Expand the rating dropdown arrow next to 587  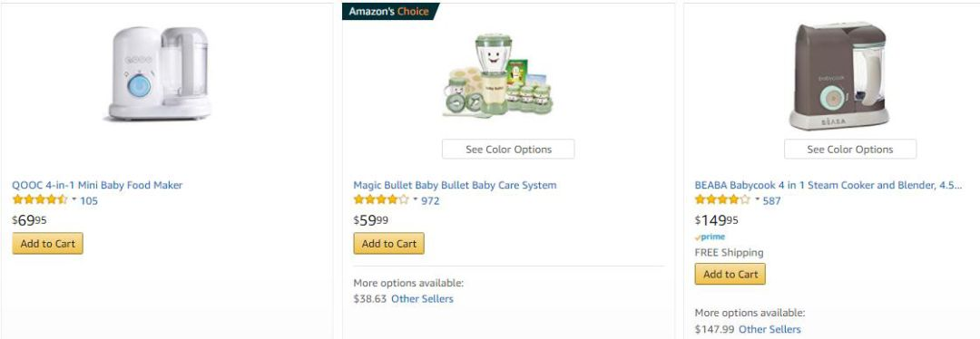(x=757, y=199)
